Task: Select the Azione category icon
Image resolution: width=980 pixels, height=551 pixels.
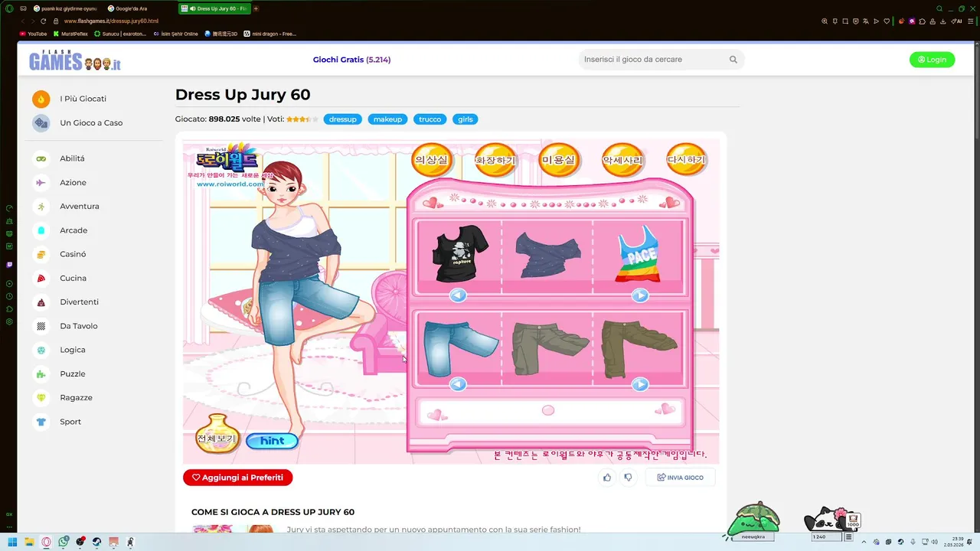Action: [x=41, y=182]
